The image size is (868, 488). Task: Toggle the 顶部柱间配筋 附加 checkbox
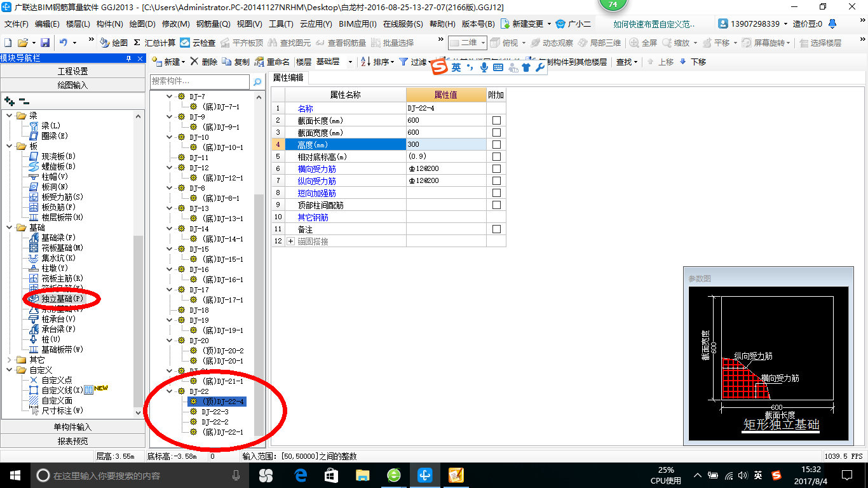click(496, 205)
